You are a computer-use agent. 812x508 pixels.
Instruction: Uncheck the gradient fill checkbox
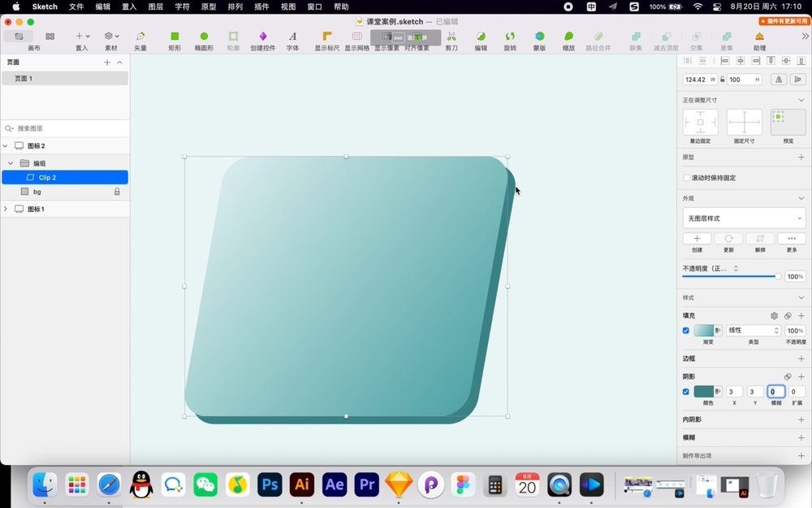(x=685, y=330)
